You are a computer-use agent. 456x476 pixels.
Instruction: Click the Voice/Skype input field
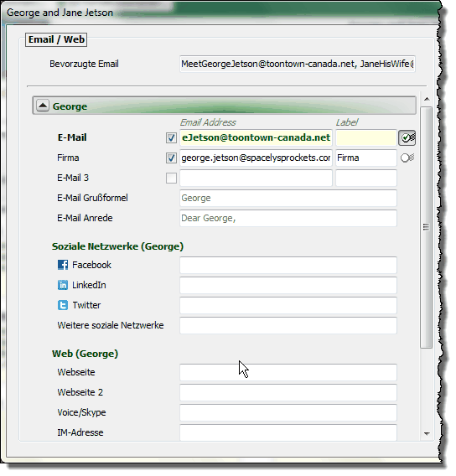pyautogui.click(x=288, y=412)
